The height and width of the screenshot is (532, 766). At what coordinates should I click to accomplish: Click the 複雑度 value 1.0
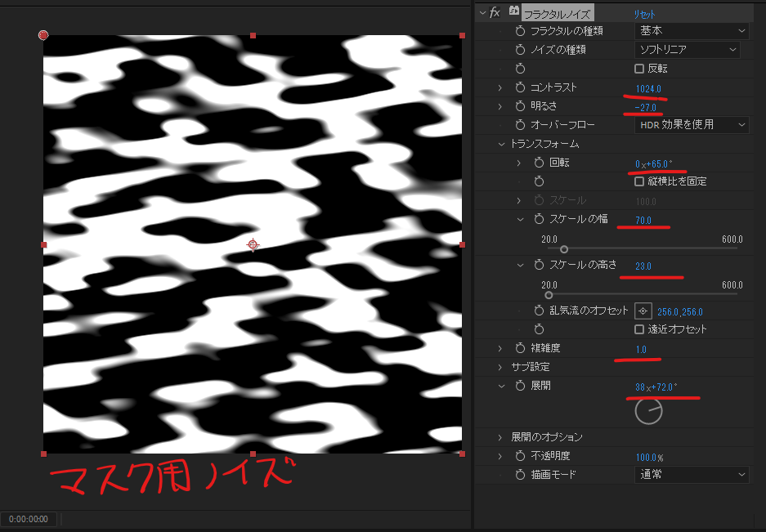click(x=641, y=350)
